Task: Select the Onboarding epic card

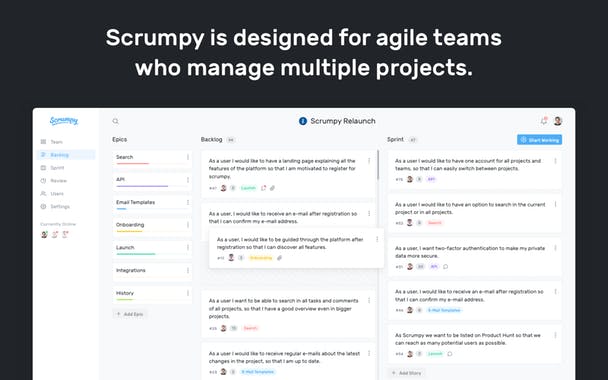Action: click(x=152, y=226)
